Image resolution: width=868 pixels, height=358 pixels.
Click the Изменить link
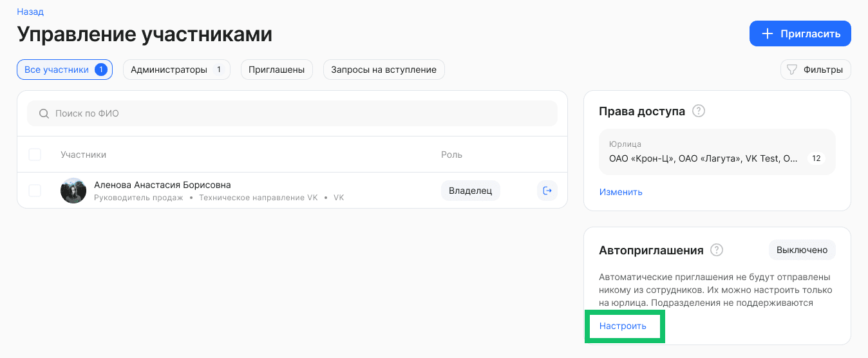(621, 192)
